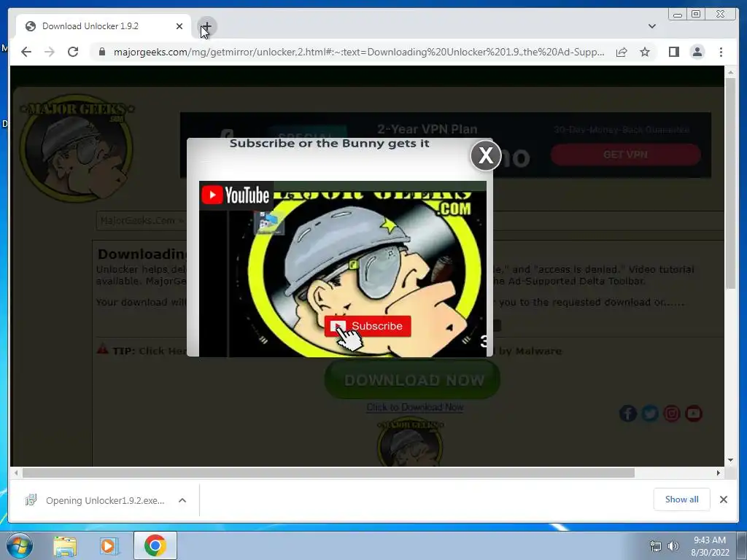Expand the tab search chevron

[652, 26]
